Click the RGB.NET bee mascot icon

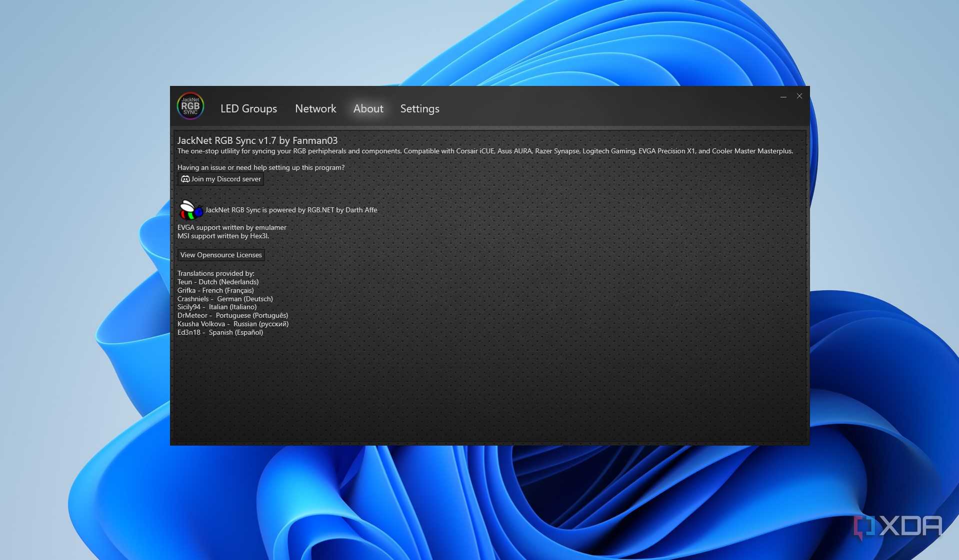click(x=190, y=210)
